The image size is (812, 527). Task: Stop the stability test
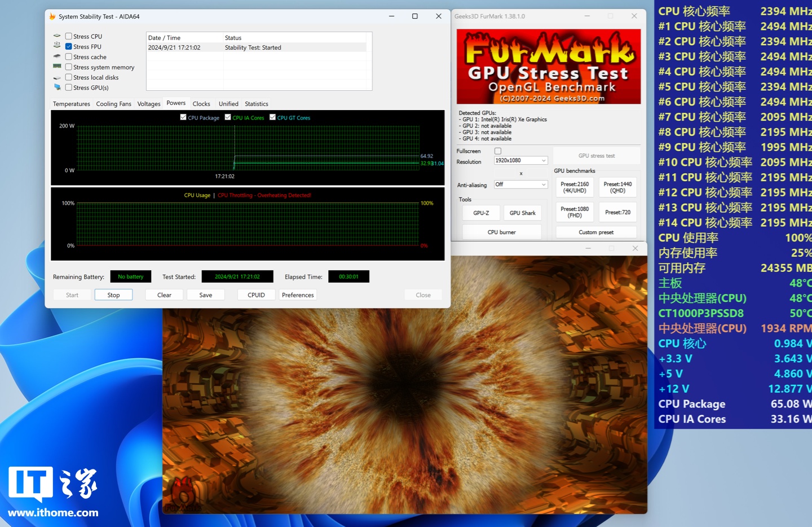pos(113,295)
